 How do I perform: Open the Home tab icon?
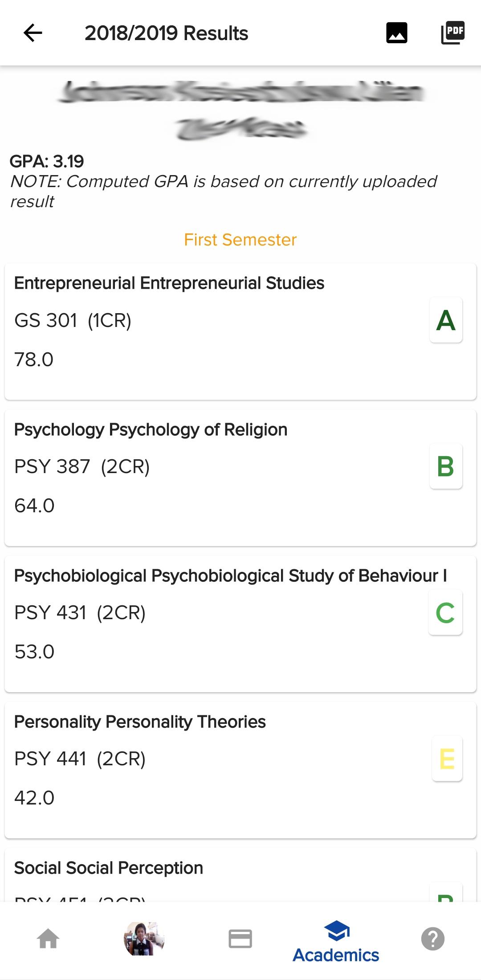point(48,939)
